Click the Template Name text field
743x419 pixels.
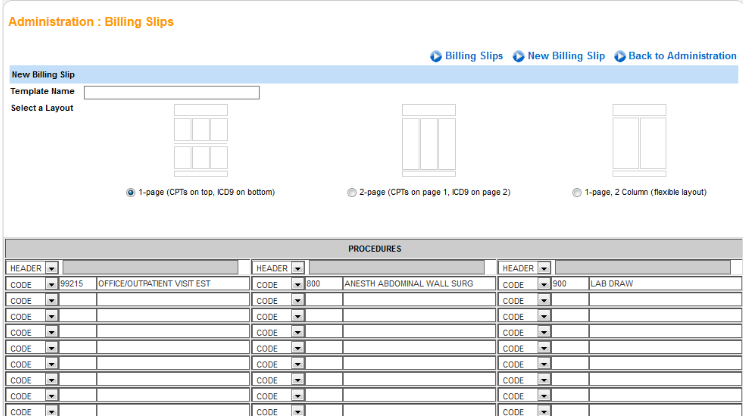[x=171, y=92]
